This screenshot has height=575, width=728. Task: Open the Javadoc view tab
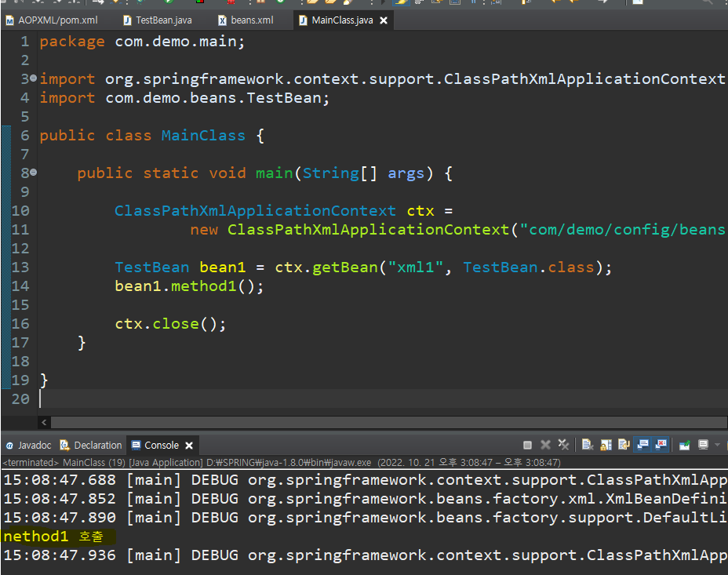(28, 445)
